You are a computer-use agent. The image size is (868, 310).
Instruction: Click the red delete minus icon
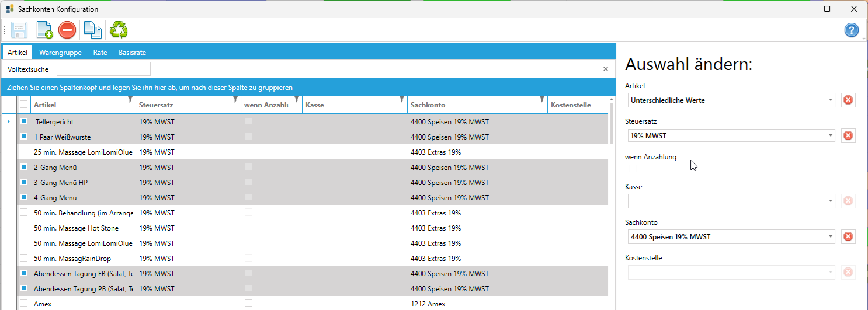pos(67,30)
